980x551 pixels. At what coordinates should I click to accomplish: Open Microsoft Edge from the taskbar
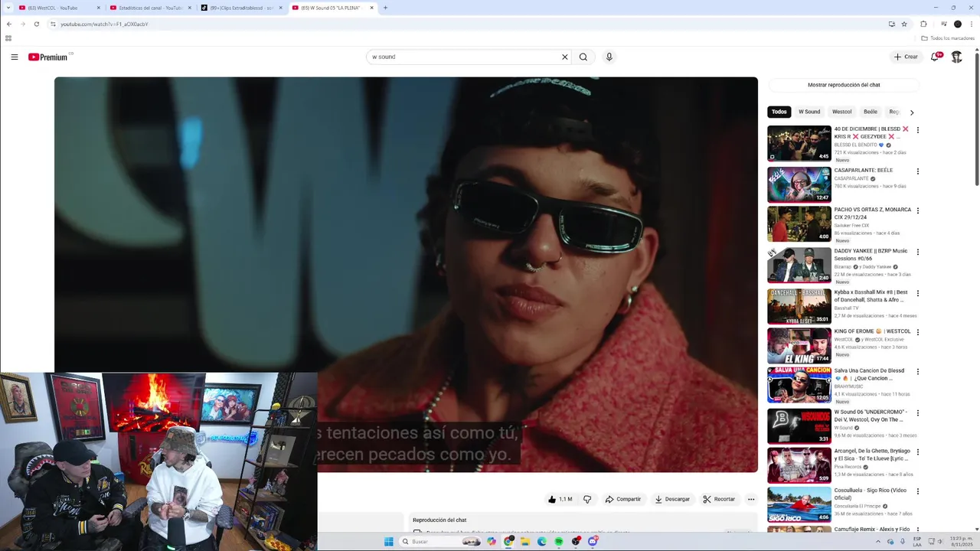point(542,541)
